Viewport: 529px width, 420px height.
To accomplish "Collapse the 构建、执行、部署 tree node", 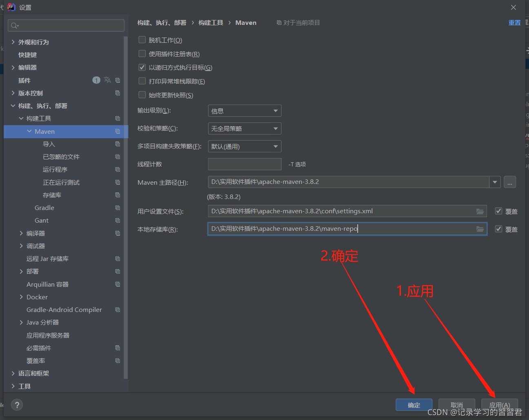I will point(13,106).
